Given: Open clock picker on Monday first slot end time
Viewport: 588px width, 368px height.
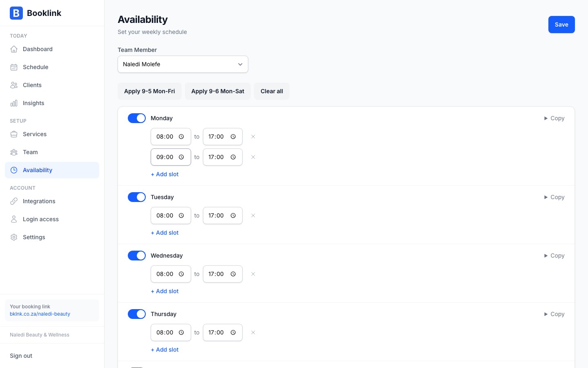Looking at the screenshot, I should click(x=233, y=137).
